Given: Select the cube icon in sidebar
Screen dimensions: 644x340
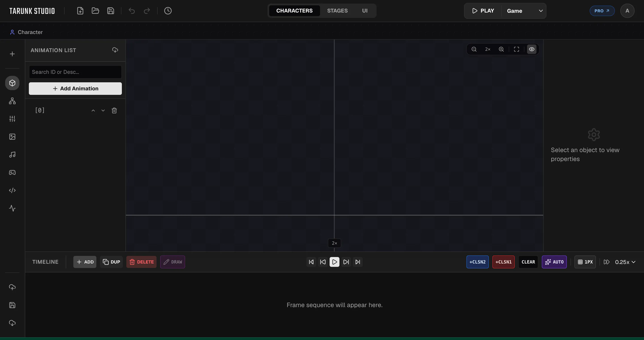Looking at the screenshot, I should [12, 83].
